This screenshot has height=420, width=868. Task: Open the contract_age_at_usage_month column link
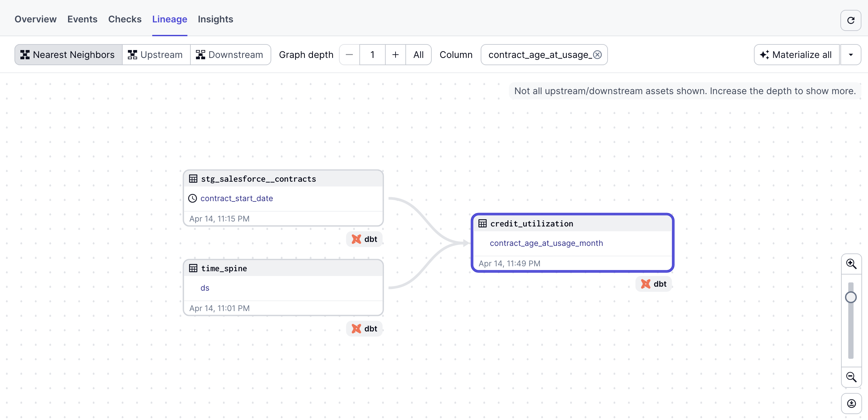tap(546, 243)
